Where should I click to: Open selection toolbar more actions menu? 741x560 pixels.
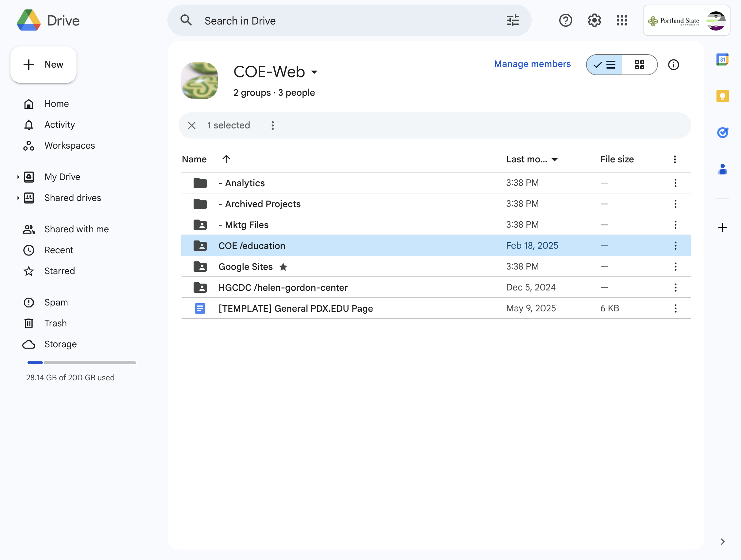click(273, 125)
